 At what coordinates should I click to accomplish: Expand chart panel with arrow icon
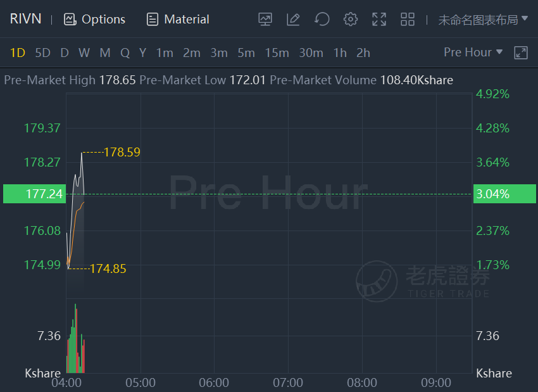(521, 53)
